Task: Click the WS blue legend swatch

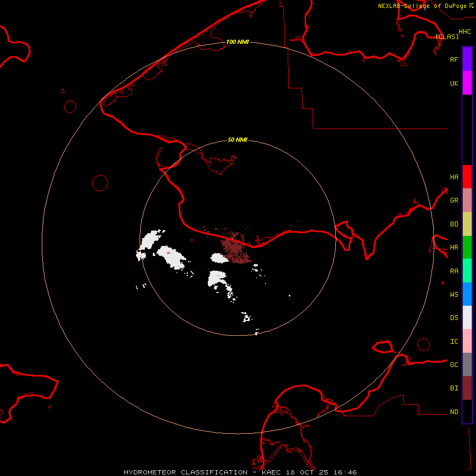Action: point(467,294)
